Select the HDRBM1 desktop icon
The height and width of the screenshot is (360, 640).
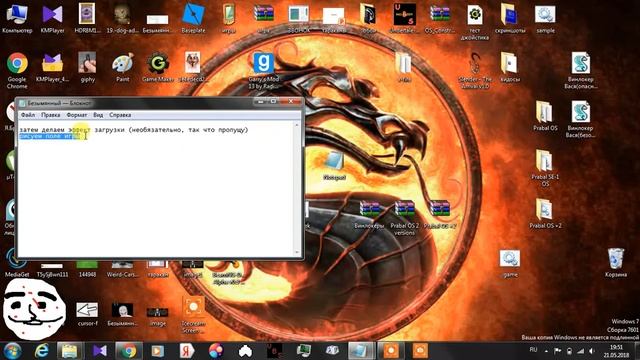click(87, 18)
